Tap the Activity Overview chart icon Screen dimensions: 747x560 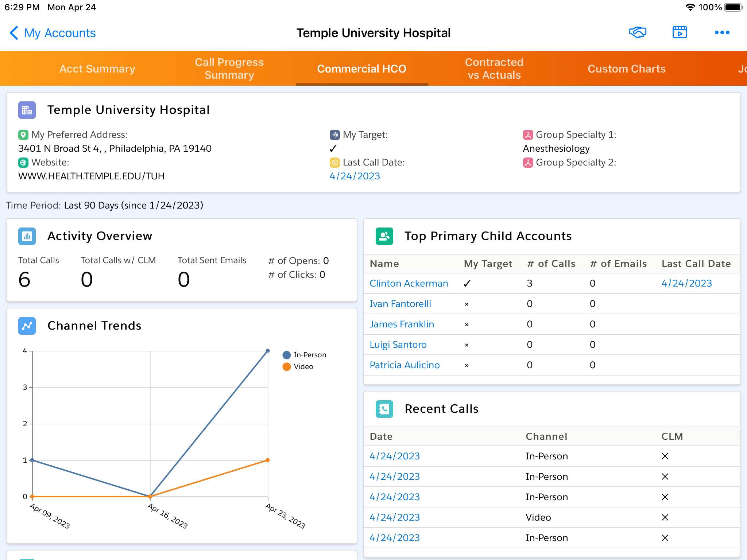pos(27,236)
